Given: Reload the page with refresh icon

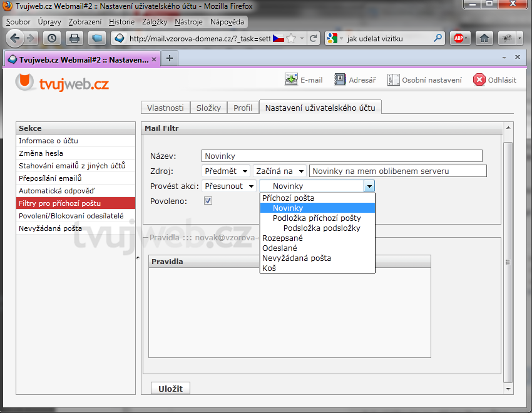Looking at the screenshot, I should click(314, 38).
